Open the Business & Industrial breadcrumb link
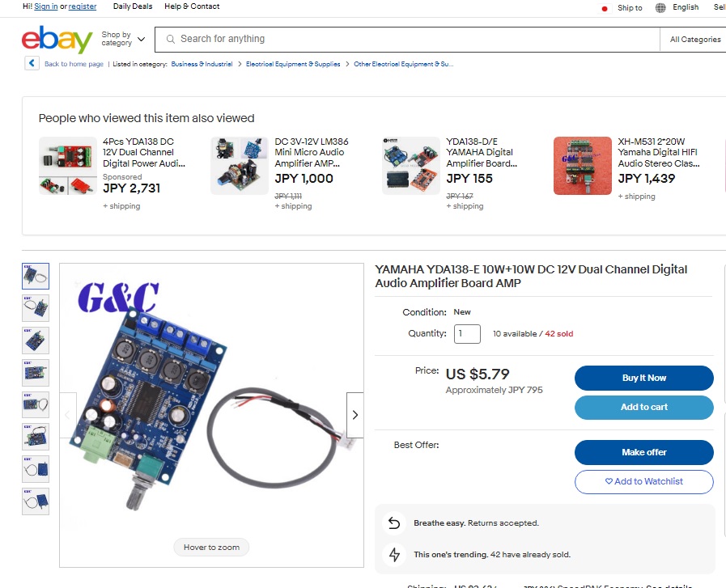 click(202, 64)
